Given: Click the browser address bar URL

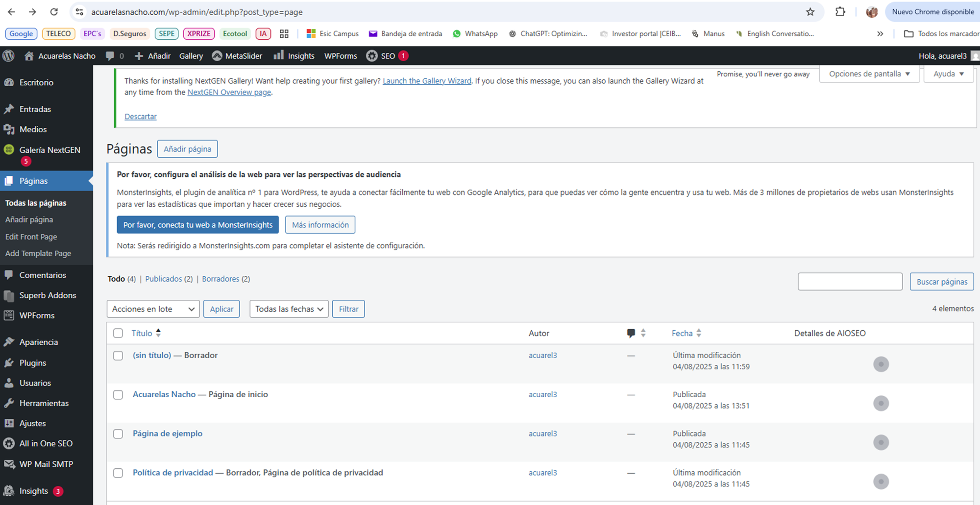Looking at the screenshot, I should point(197,12).
